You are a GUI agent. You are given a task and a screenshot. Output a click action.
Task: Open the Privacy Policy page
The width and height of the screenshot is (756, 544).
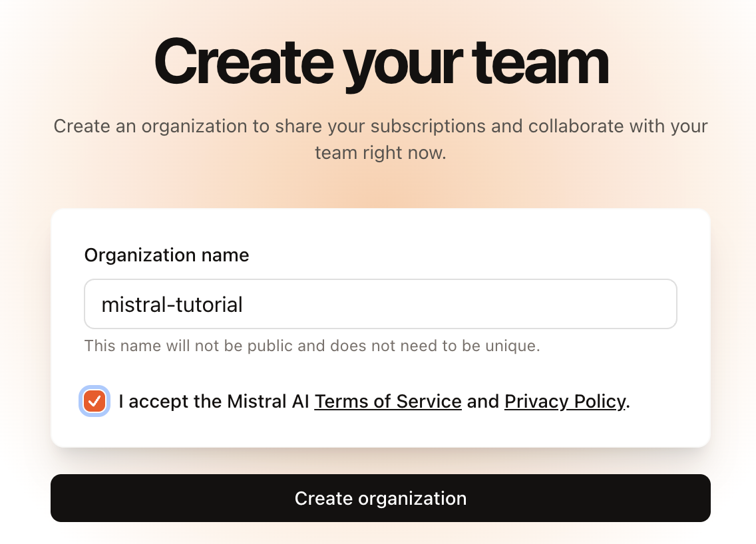(x=564, y=401)
